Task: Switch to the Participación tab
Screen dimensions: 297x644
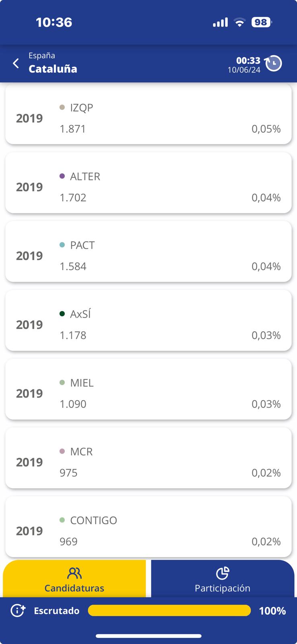Action: [x=223, y=580]
